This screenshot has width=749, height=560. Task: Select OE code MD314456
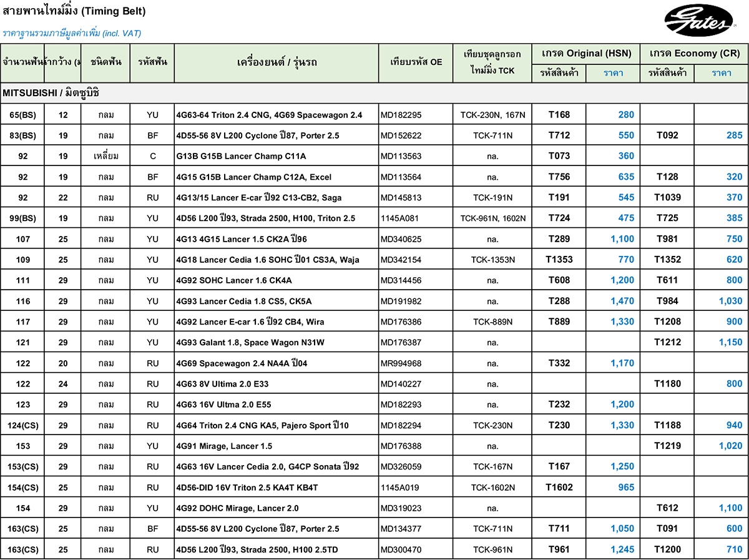point(401,280)
